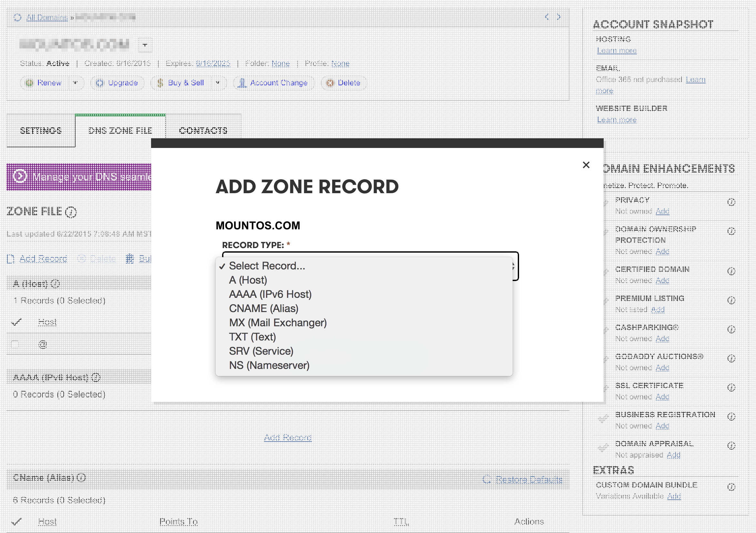Click Custom Domain Bundle info icon
This screenshot has height=533, width=756.
pos(731,487)
